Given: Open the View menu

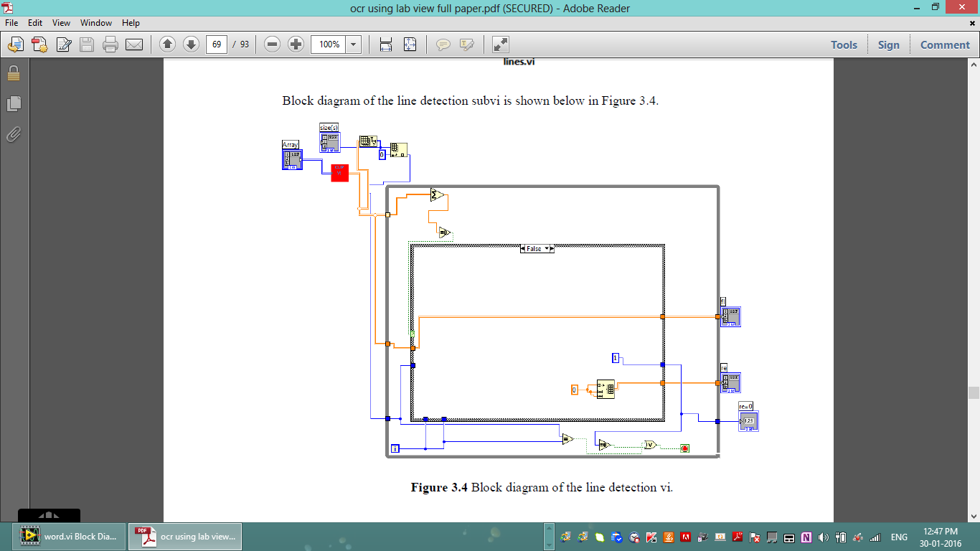Looking at the screenshot, I should (x=61, y=23).
